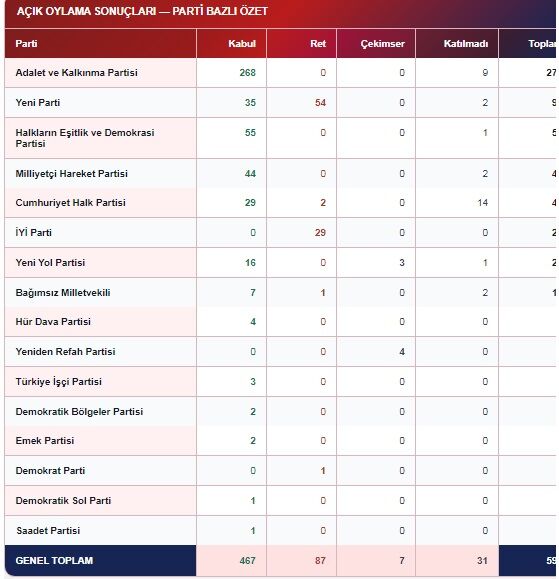
Task: Select Hür Dava Partisi's Kabul value 4
Action: [x=253, y=322]
